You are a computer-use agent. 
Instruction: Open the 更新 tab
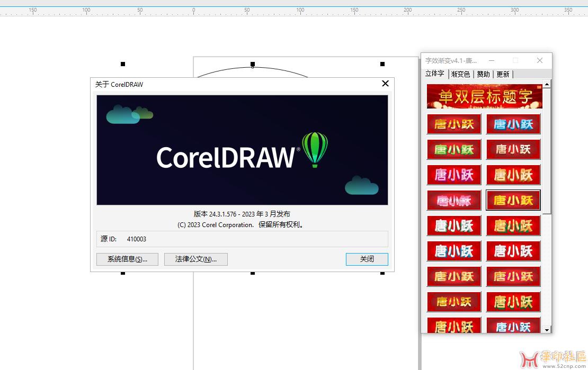click(503, 75)
